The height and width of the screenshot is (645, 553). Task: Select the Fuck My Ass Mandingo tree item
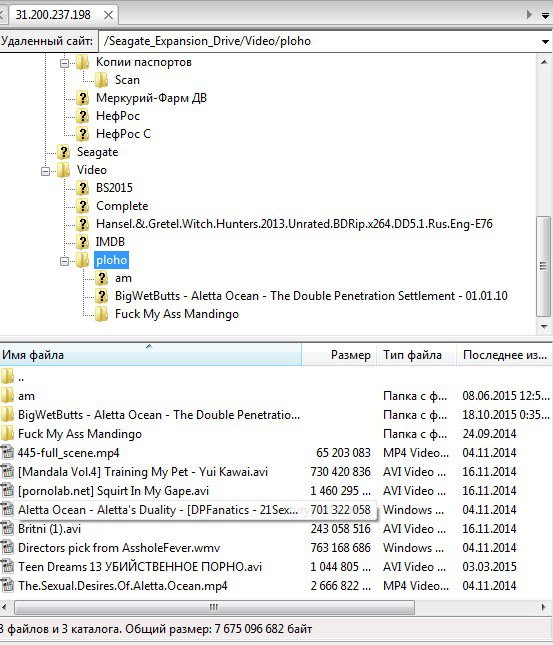(x=177, y=314)
